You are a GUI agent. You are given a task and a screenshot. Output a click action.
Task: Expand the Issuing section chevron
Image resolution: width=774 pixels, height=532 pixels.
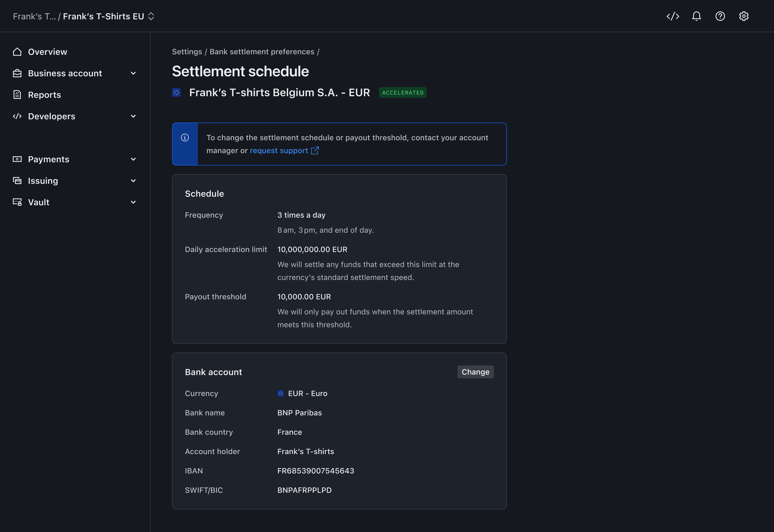[133, 181]
